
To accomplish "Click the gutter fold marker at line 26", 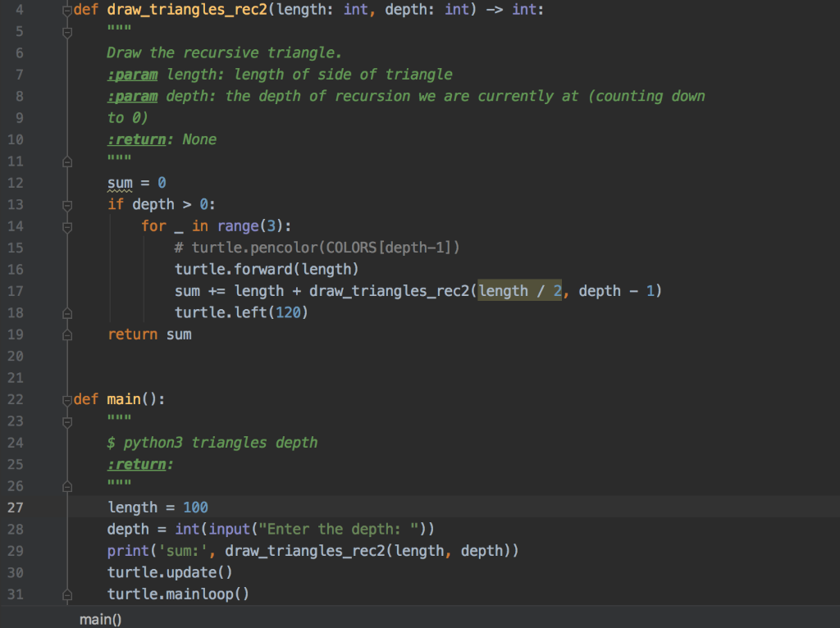I will pos(67,485).
